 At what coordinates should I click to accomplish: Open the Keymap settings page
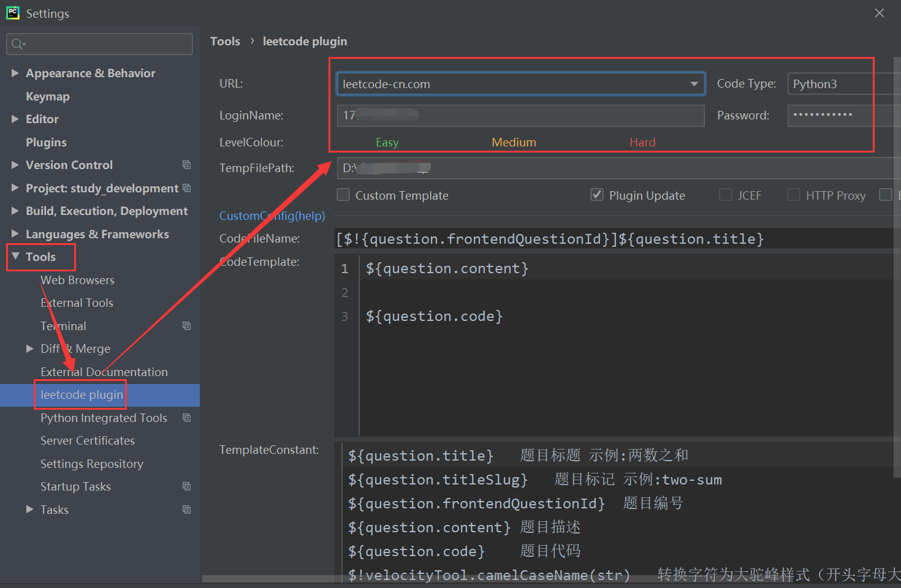pos(48,96)
